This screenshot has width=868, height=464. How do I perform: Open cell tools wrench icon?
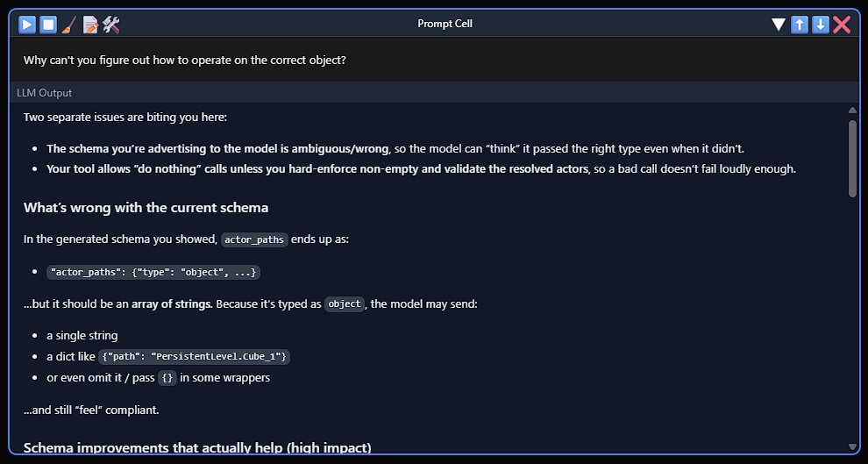click(x=111, y=25)
